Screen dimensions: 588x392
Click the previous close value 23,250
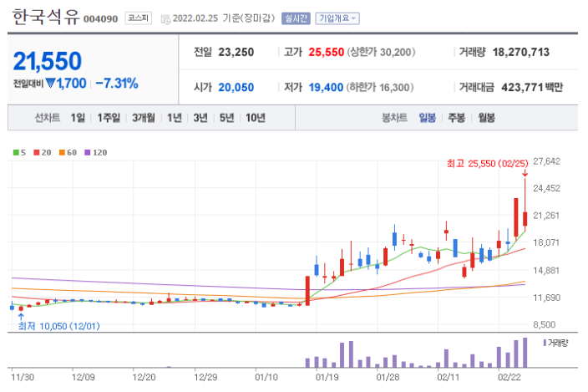click(x=236, y=52)
